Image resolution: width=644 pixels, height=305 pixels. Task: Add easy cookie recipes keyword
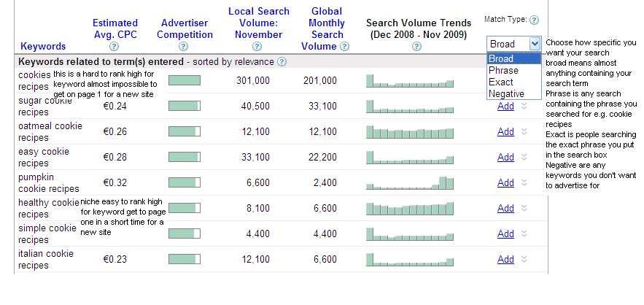(x=505, y=158)
